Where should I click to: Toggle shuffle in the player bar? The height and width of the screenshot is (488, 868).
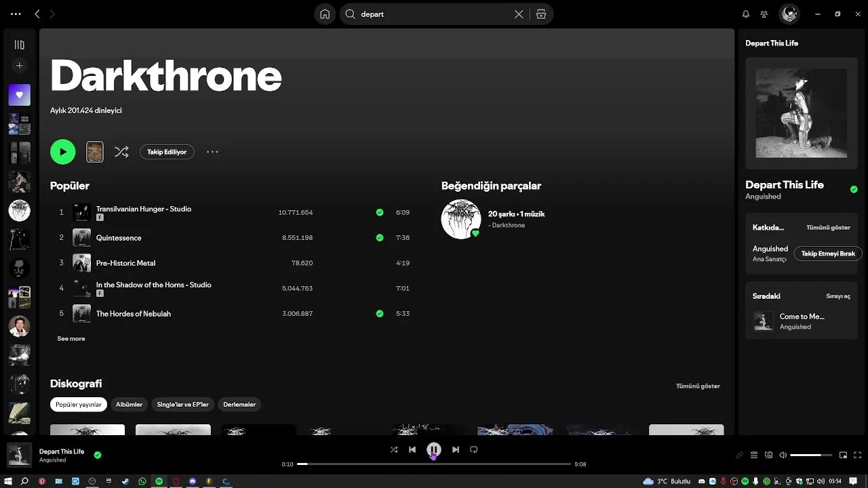394,449
